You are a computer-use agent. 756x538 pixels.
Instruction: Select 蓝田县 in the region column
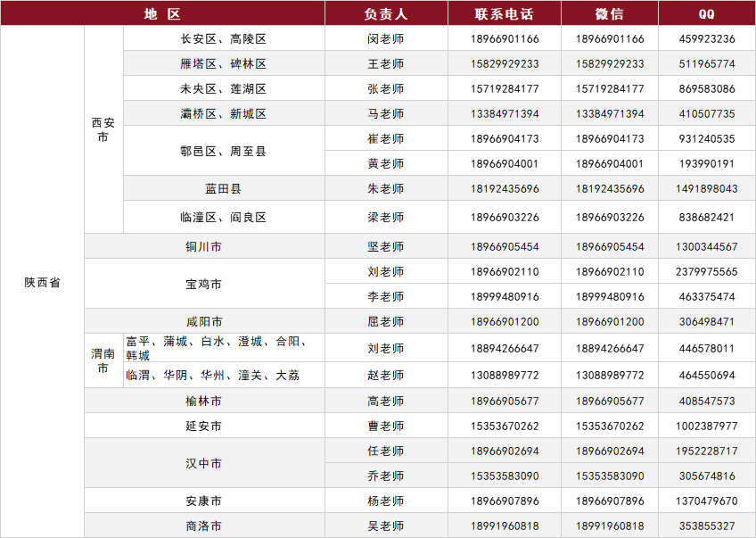coord(223,189)
